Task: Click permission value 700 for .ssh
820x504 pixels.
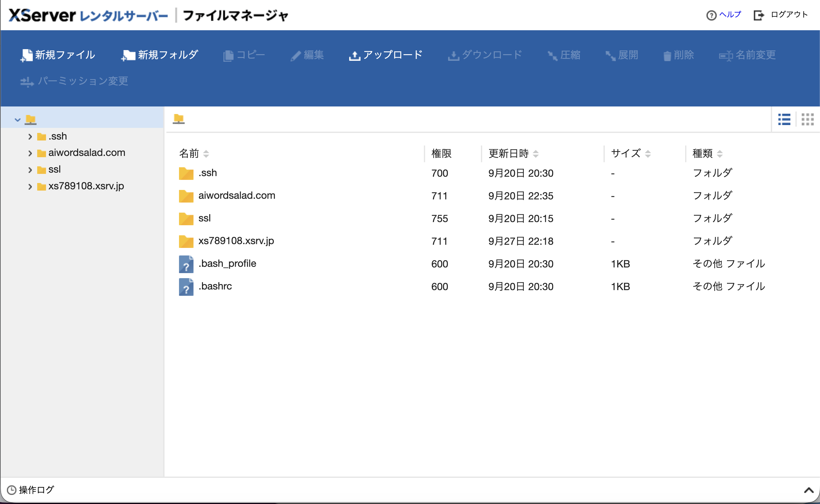Action: coord(440,173)
